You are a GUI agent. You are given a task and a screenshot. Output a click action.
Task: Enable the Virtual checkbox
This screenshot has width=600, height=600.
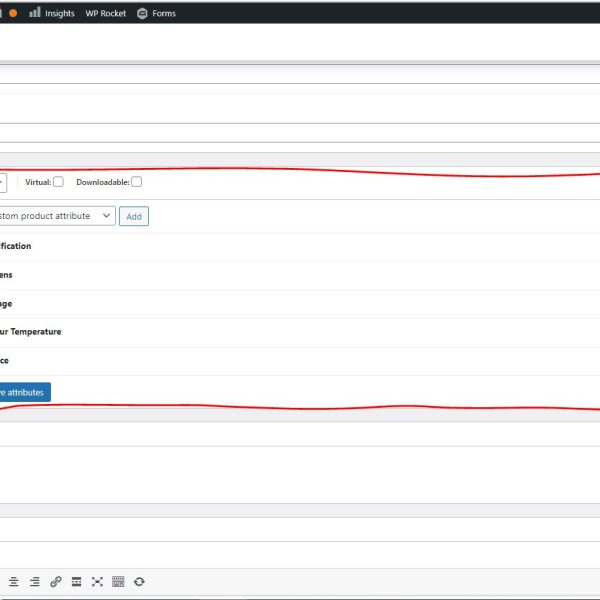(58, 182)
